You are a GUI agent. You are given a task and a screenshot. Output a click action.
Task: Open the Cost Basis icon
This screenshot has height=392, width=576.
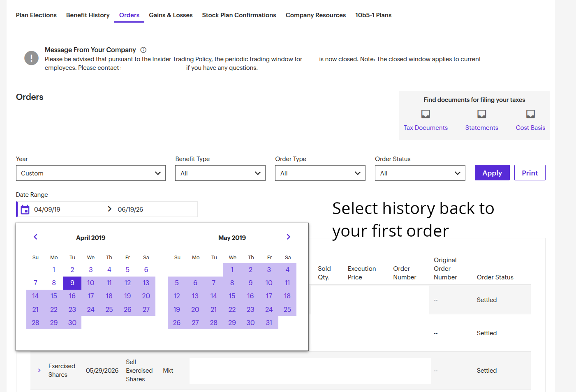coord(530,114)
